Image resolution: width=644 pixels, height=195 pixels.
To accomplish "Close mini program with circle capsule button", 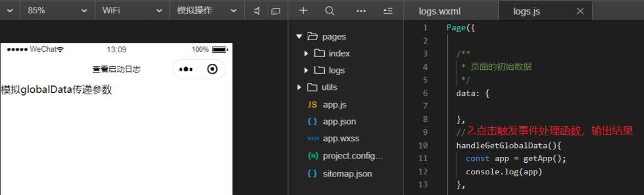I will click(x=212, y=69).
